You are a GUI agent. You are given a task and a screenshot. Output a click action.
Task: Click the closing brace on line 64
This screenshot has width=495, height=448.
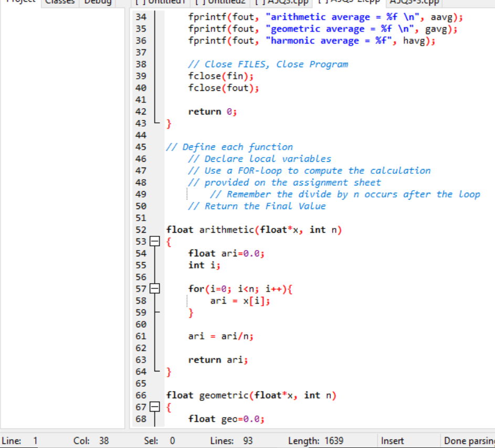pos(169,372)
